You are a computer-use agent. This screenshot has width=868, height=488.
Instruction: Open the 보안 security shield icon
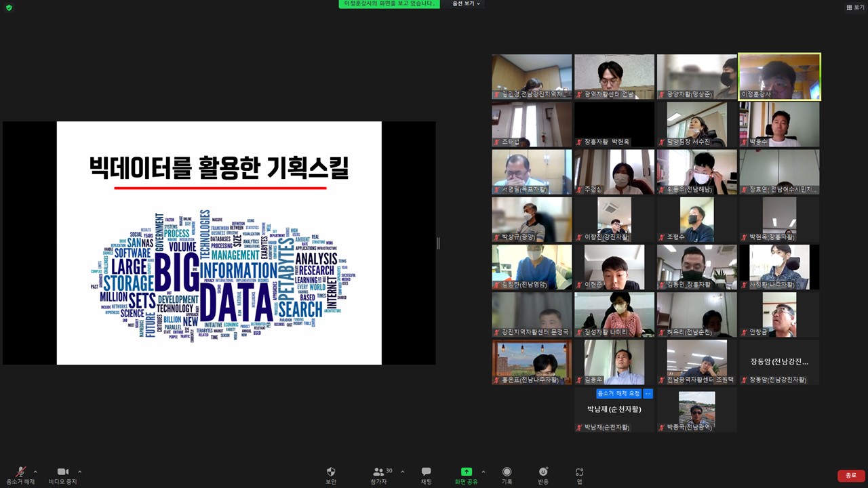tap(331, 472)
